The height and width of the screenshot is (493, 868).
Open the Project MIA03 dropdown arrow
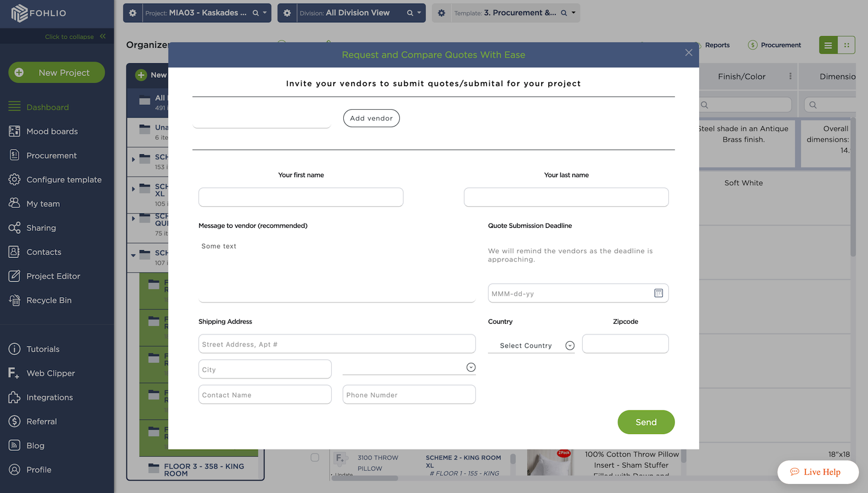point(265,13)
